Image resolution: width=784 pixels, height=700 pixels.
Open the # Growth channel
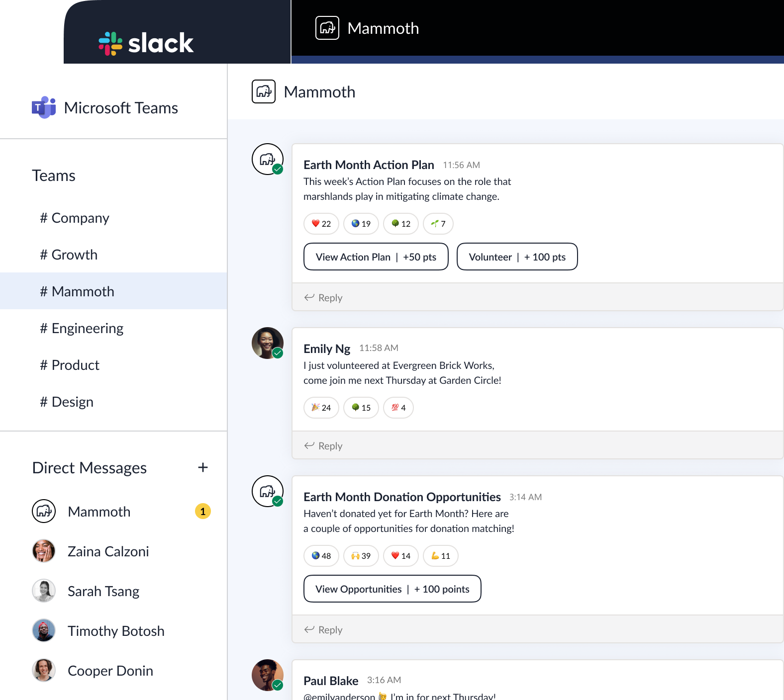113,255
